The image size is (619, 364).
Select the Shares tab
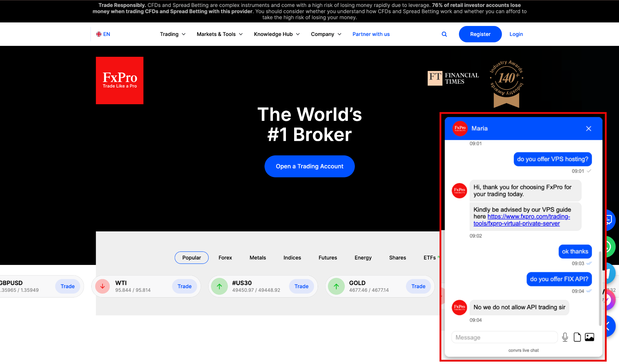[x=397, y=258]
